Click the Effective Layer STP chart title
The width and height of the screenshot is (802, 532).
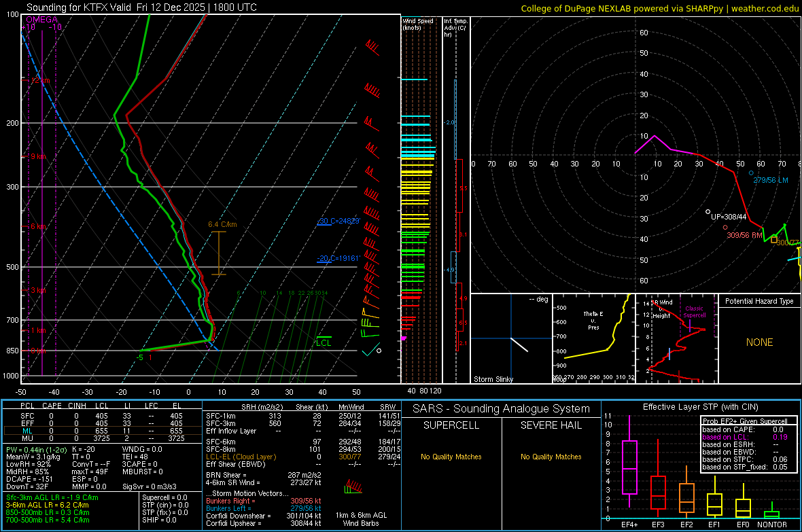[x=700, y=407]
